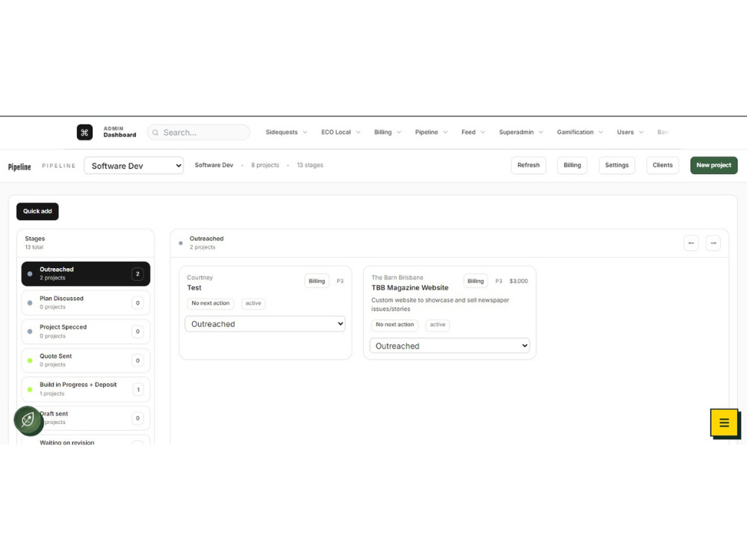Screen dimensions: 747x560
Task: Select the Draft sent stage
Action: pyautogui.click(x=86, y=418)
